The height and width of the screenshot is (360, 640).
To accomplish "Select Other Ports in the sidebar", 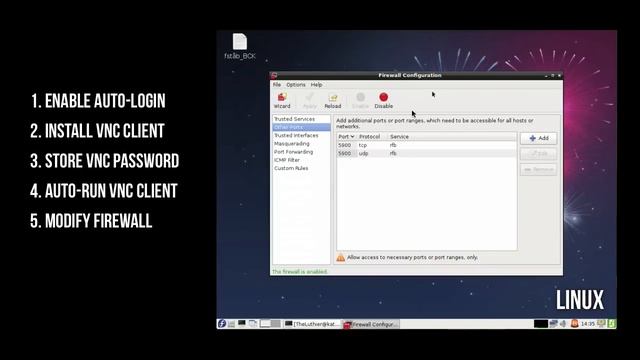I will (301, 127).
